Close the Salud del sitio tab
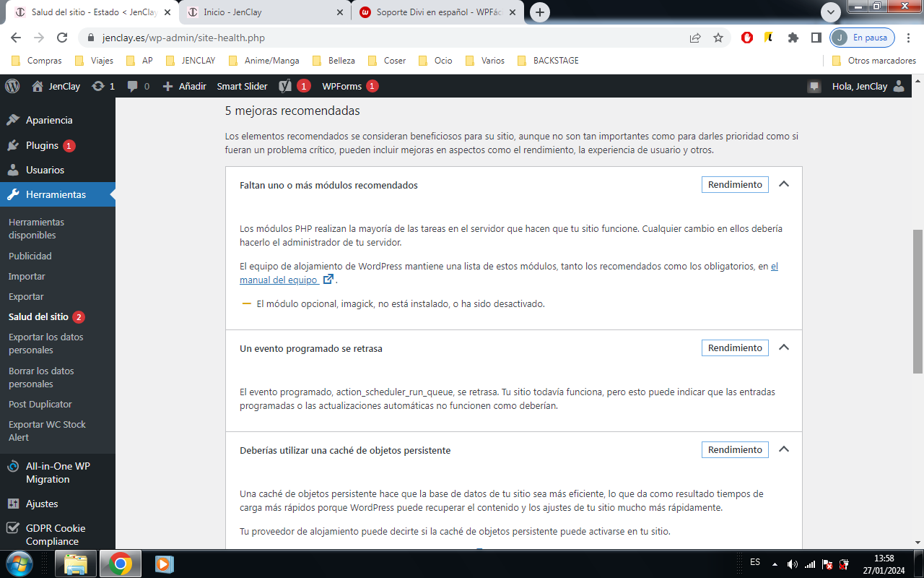The image size is (924, 578). [167, 12]
